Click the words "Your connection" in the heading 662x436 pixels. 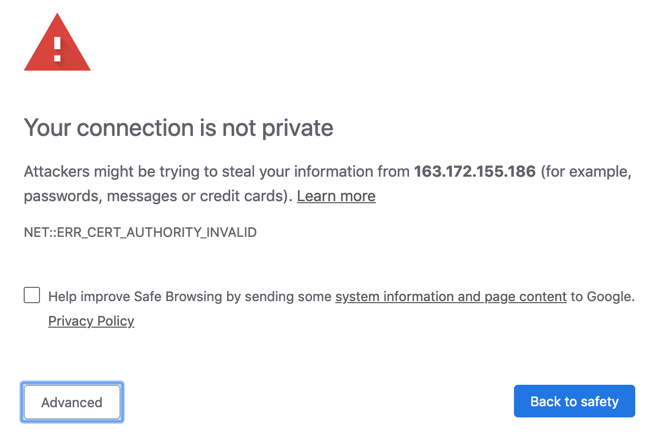coord(93,128)
